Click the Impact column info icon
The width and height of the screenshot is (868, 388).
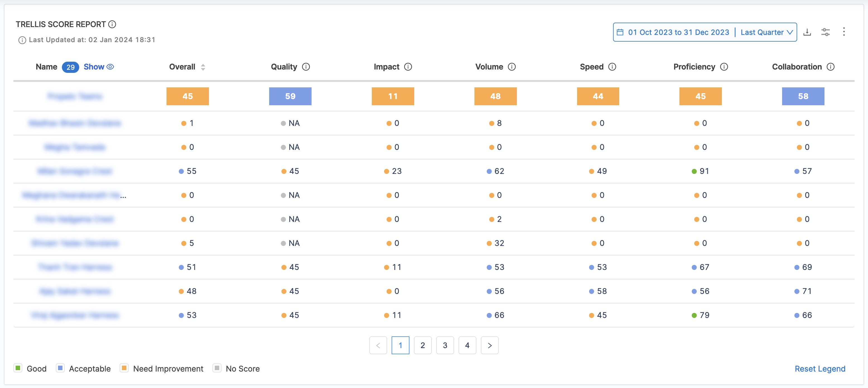[x=408, y=67]
